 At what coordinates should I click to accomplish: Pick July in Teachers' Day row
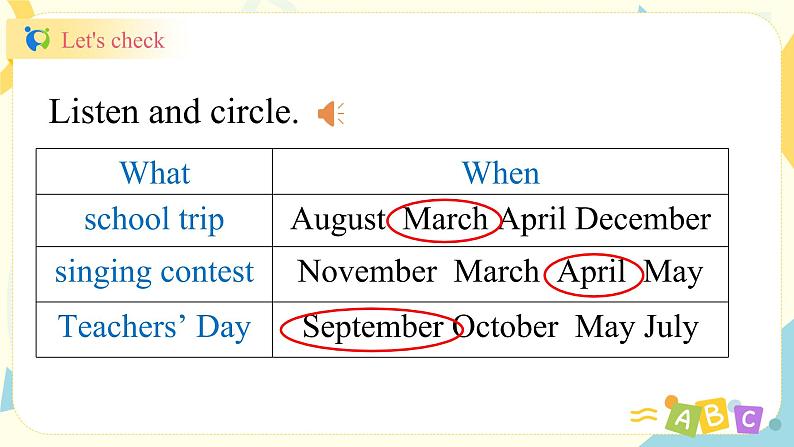coord(671,327)
